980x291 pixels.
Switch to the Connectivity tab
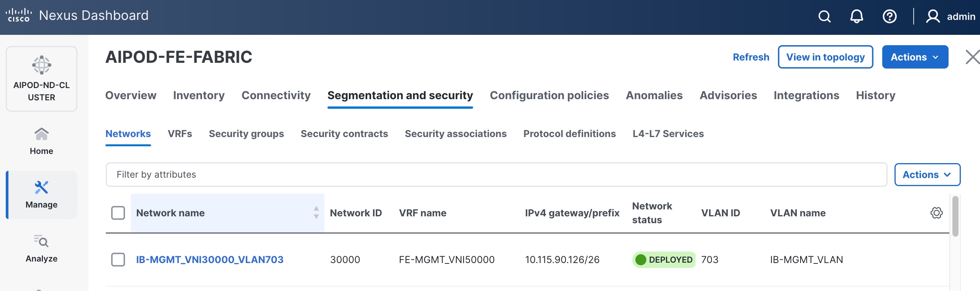(x=276, y=95)
